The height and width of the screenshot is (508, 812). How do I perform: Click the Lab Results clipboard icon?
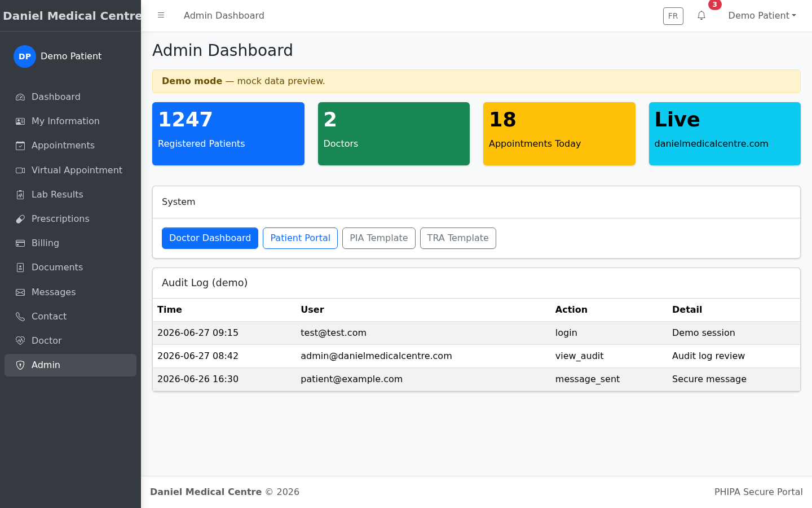(20, 195)
